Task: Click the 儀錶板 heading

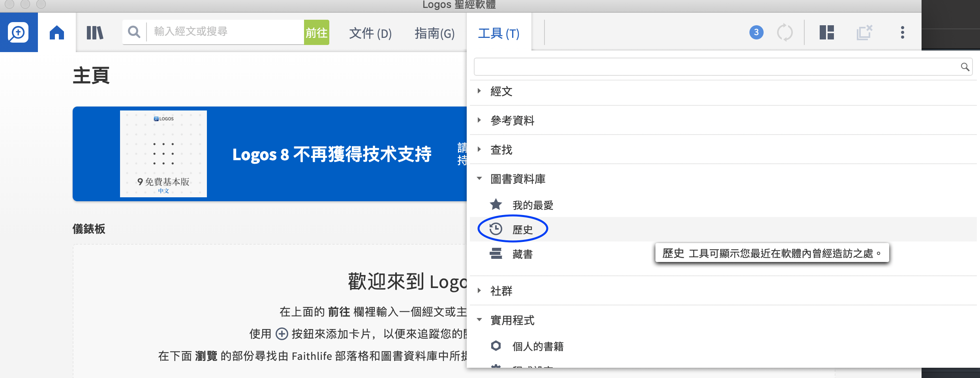Action: point(89,229)
